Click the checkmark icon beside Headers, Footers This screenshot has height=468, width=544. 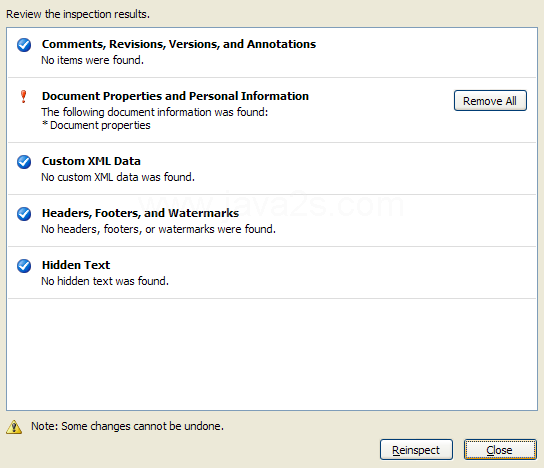24,214
